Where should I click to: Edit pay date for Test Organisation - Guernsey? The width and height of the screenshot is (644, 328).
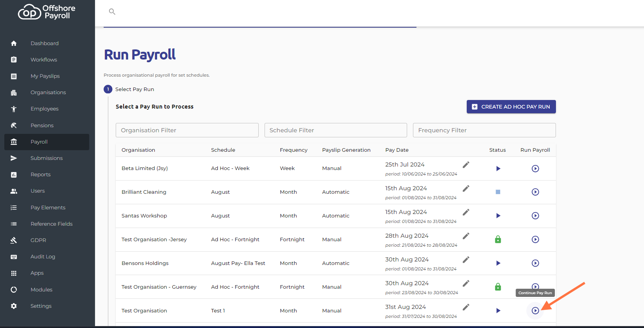pos(466,283)
